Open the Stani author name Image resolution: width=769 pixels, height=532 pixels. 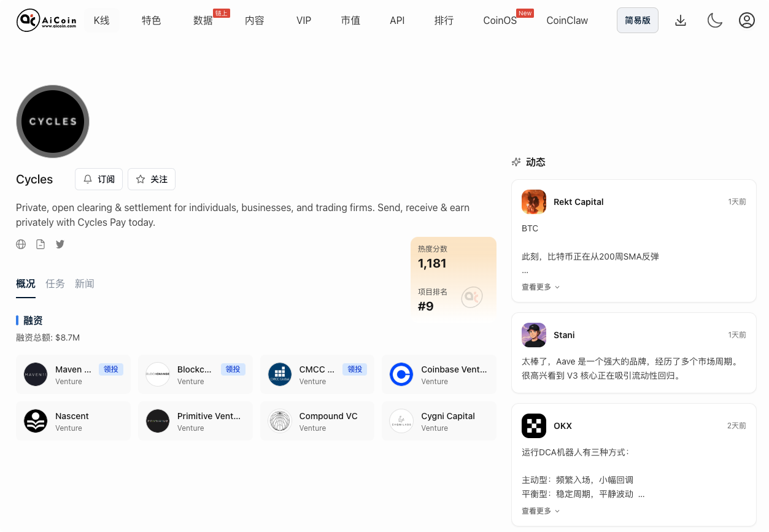tap(564, 335)
